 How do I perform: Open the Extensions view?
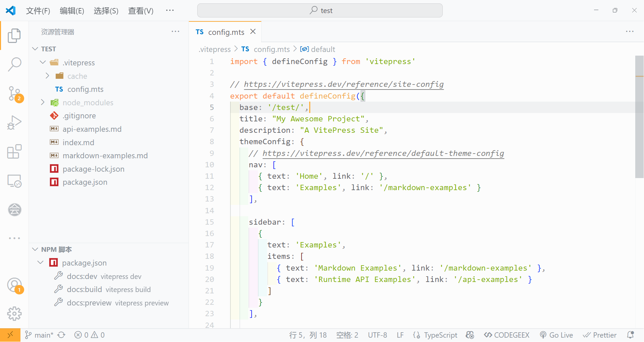(x=14, y=152)
